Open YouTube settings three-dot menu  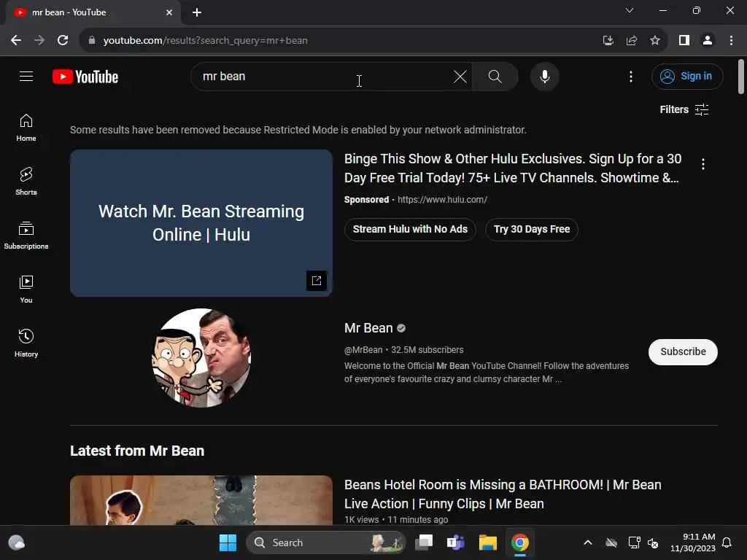[631, 76]
